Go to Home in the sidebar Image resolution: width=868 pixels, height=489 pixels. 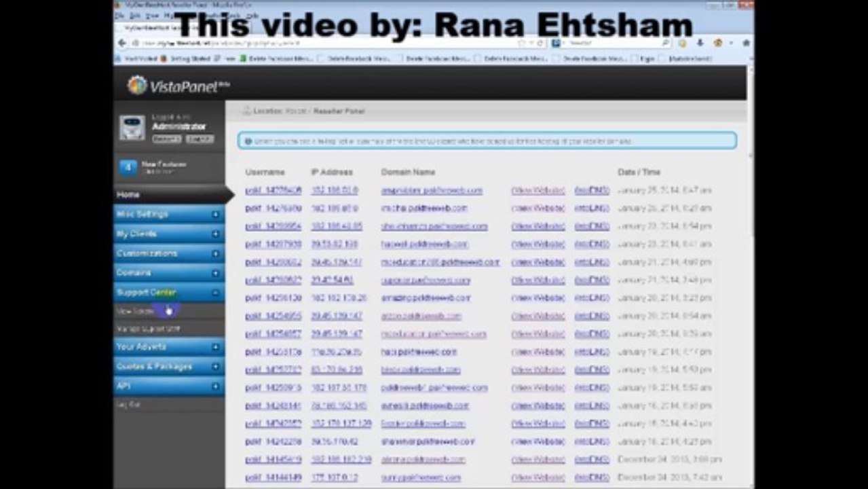click(x=169, y=195)
